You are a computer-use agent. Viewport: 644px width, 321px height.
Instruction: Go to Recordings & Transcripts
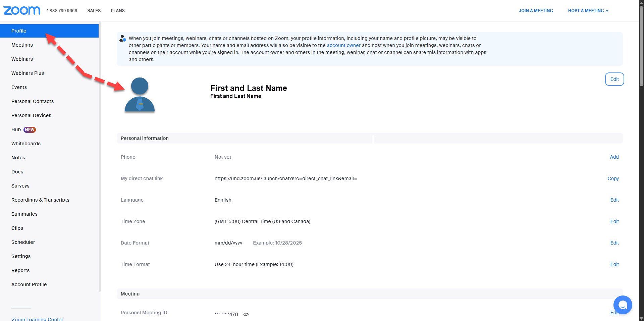click(40, 200)
